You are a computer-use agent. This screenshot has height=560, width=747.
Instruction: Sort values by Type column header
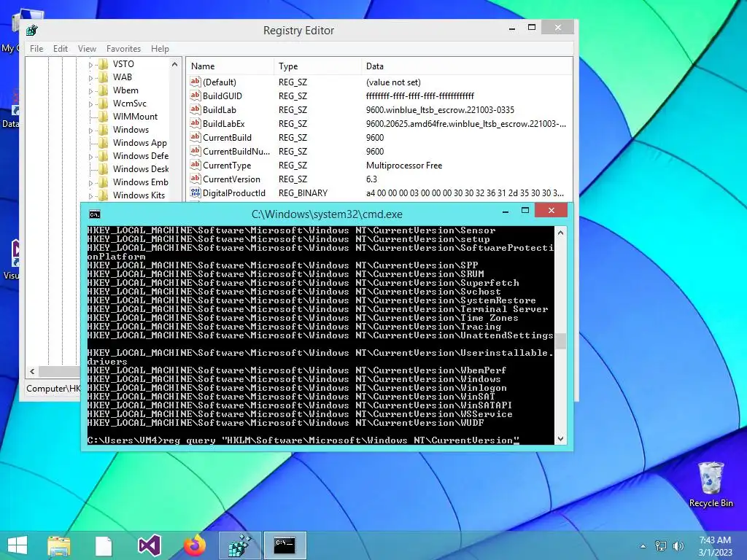(x=317, y=66)
